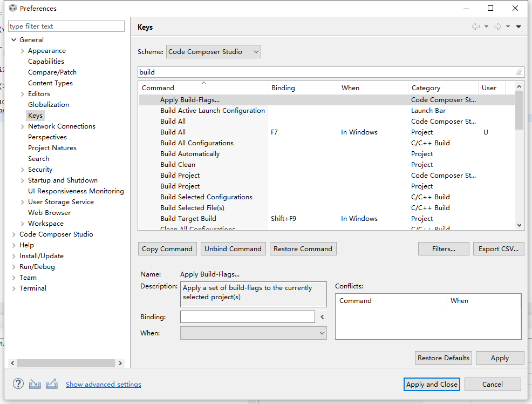This screenshot has width=532, height=404.
Task: Open the Help question mark icon
Action: [x=18, y=384]
